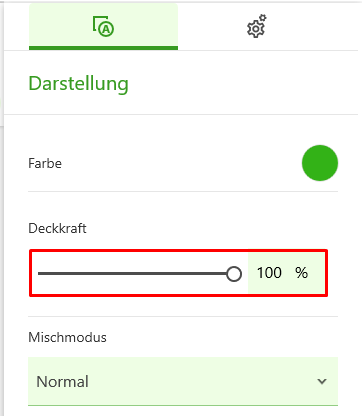
Task: Switch to the gear settings tab
Action: [257, 26]
